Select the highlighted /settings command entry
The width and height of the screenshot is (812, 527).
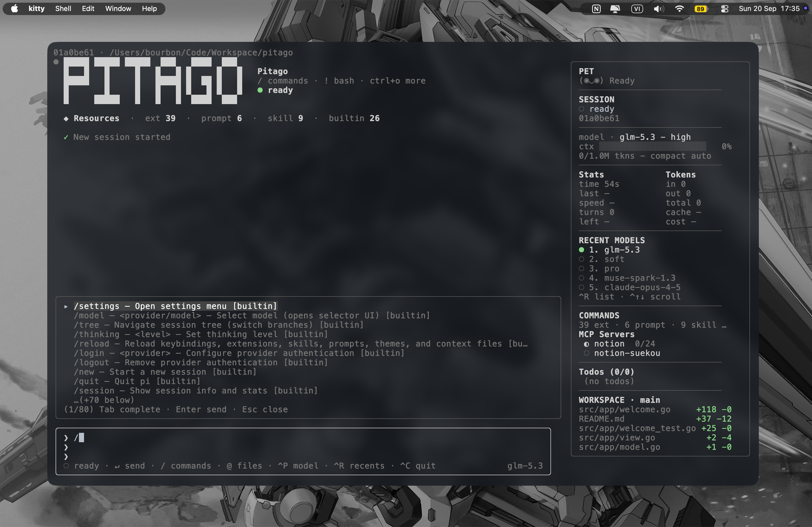tap(175, 306)
